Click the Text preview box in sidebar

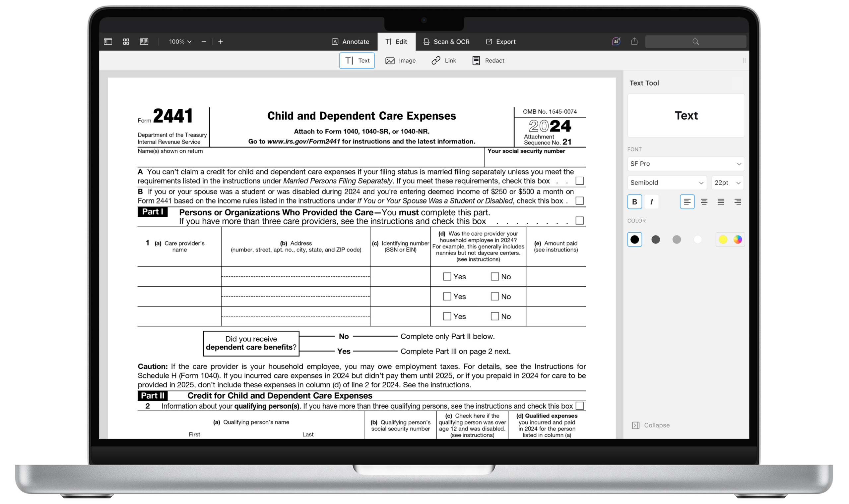tap(686, 115)
